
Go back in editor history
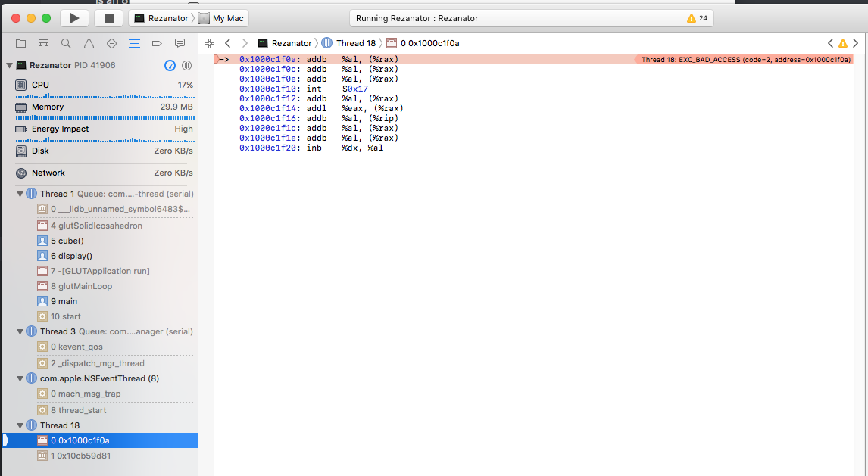(x=227, y=43)
